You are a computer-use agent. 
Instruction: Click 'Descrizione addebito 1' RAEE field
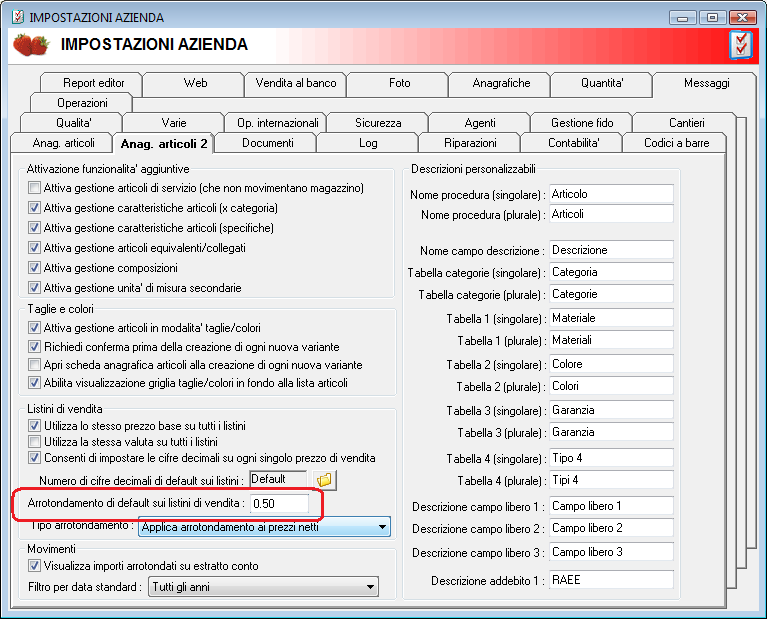coord(611,579)
